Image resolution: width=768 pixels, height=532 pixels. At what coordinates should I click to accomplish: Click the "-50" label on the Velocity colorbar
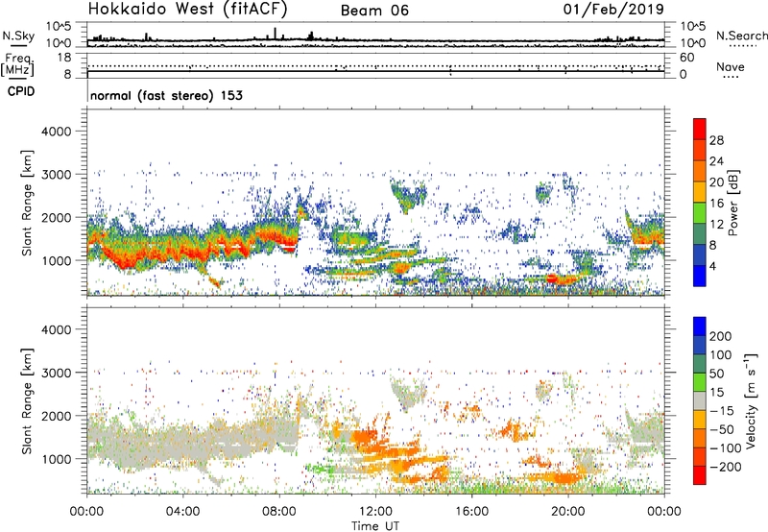pyautogui.click(x=722, y=429)
